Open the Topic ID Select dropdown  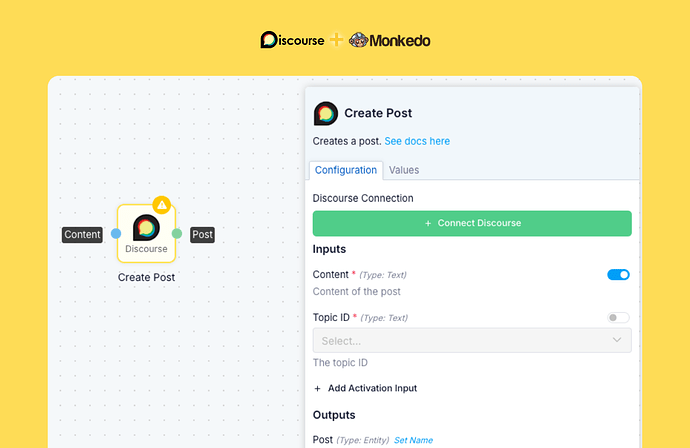(472, 340)
